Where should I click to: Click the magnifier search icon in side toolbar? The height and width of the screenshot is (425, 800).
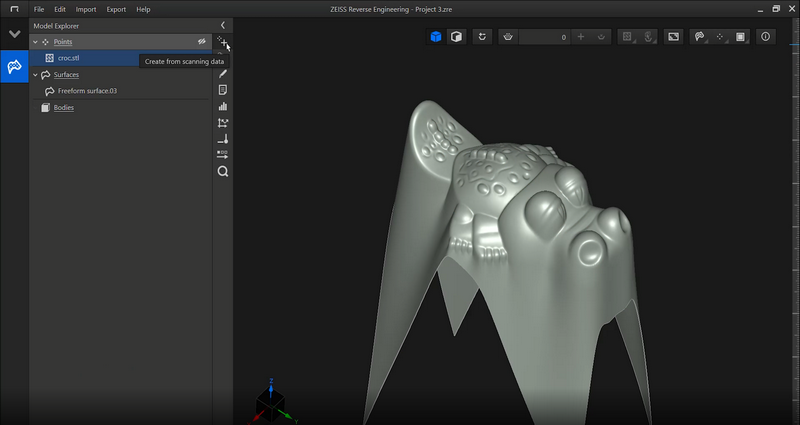pyautogui.click(x=223, y=171)
